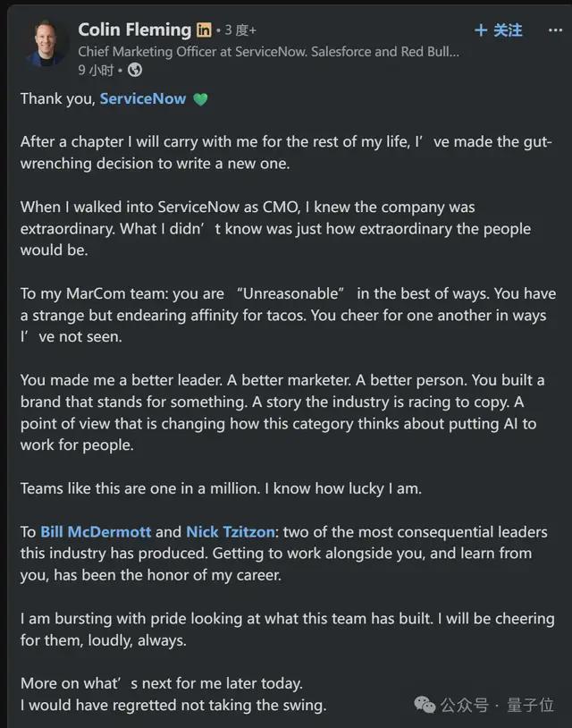Click the 量子位 watermark text

point(530,705)
